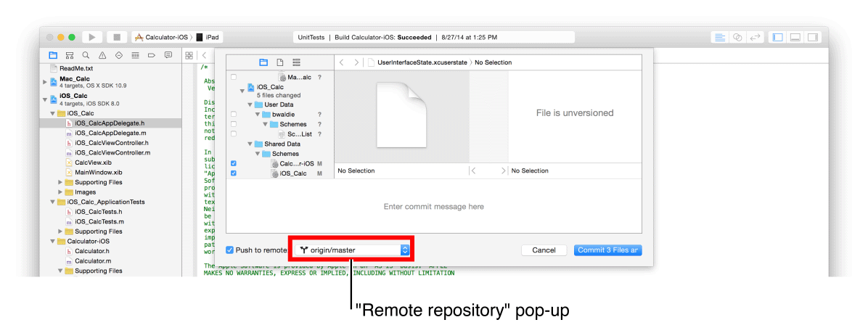Uncheck the Calc...r-iOS scheme checkbox
The image size is (868, 333).
click(x=234, y=164)
